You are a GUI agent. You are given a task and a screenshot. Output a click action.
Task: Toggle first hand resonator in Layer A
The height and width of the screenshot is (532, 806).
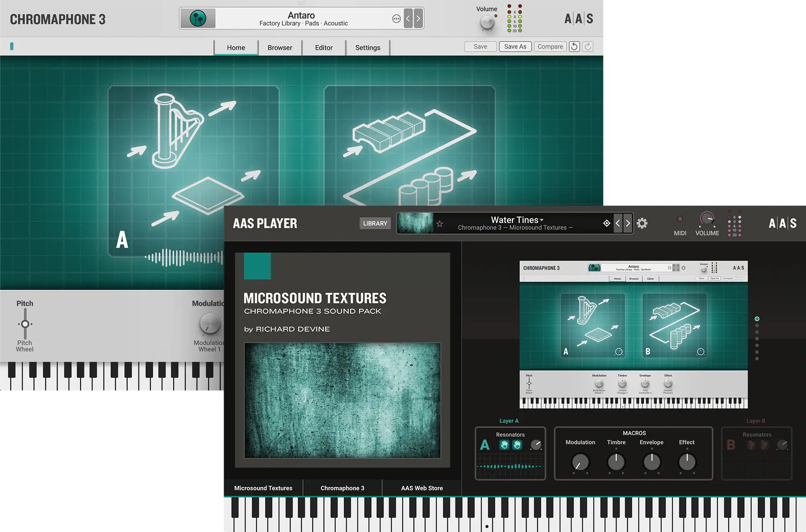pos(504,445)
